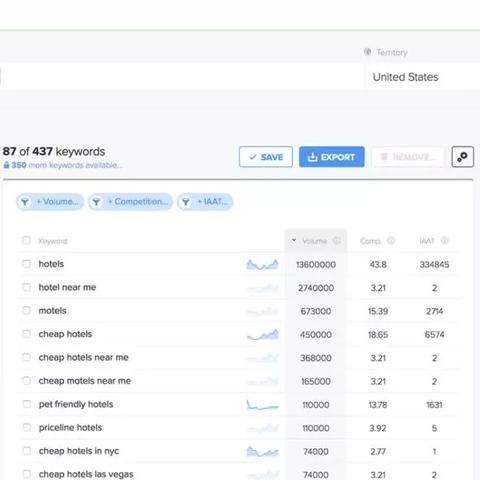Click the lock icon beside 350 more keywords
This screenshot has height=480, width=480.
6,165
